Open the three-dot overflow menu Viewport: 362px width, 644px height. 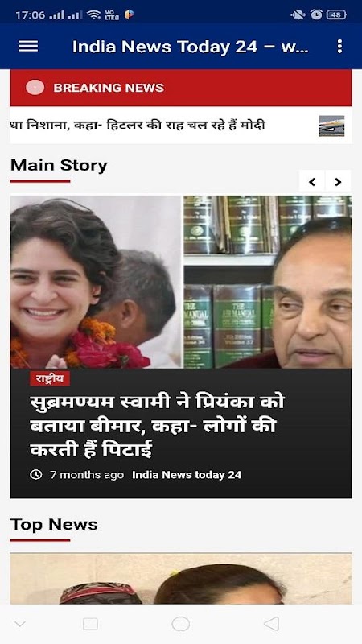339,47
